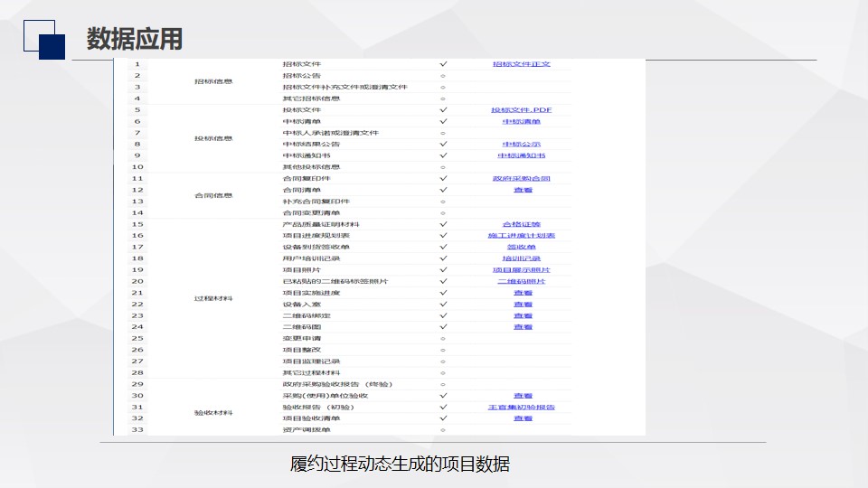Select the empty circle for 变更申请

coord(443,339)
